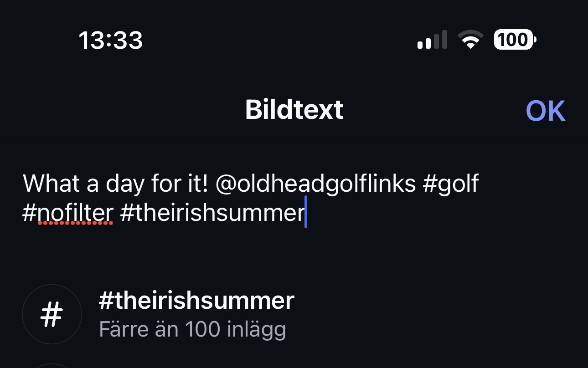
Task: Click the cellular signal bars icon
Action: point(432,41)
